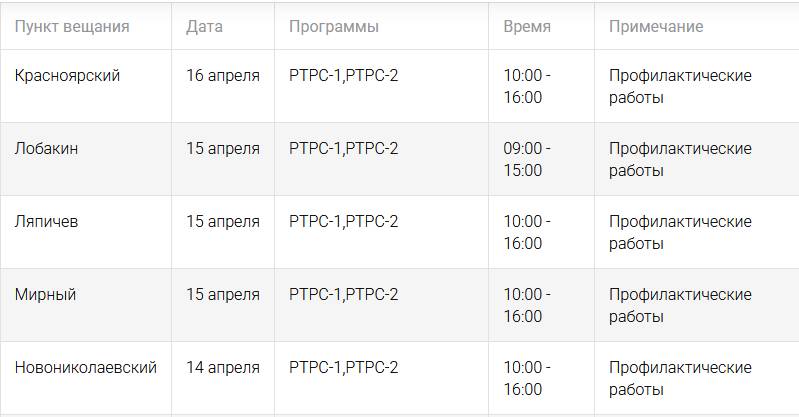
Task: Click the 16 апреля date cell
Action: click(223, 76)
